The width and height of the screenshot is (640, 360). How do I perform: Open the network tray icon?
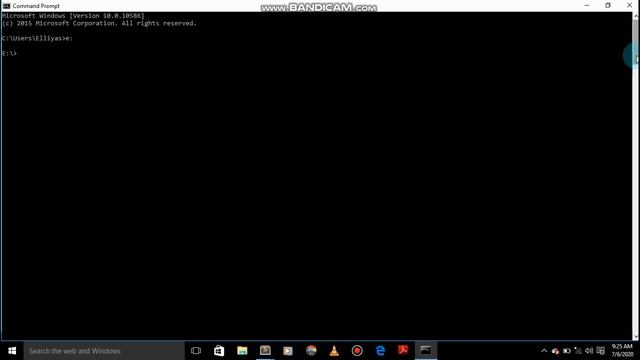(578, 351)
